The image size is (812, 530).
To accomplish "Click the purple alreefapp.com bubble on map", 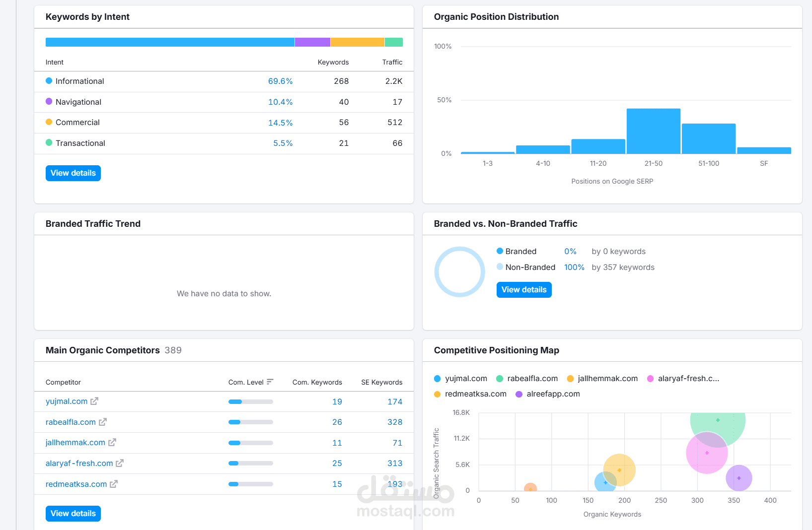I will 739,478.
